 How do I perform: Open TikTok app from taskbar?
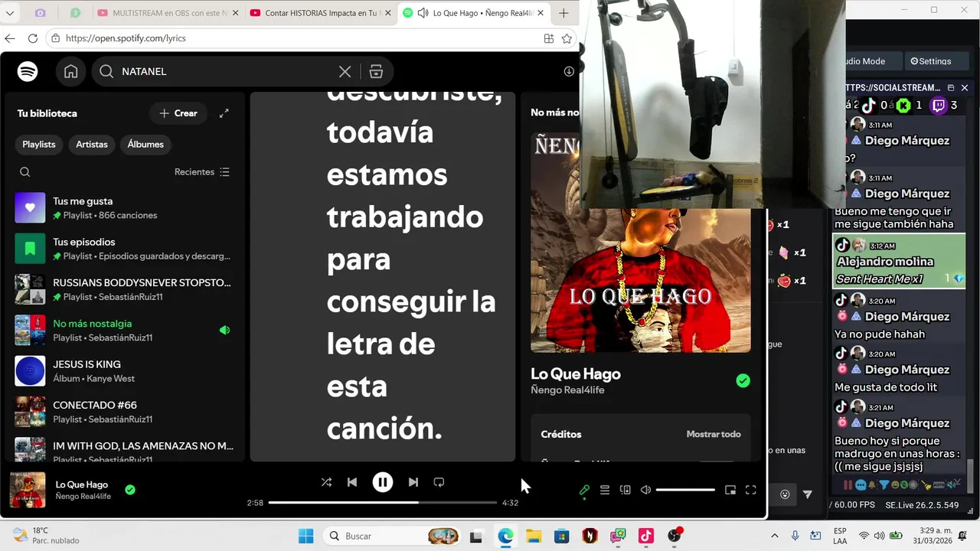(x=645, y=536)
